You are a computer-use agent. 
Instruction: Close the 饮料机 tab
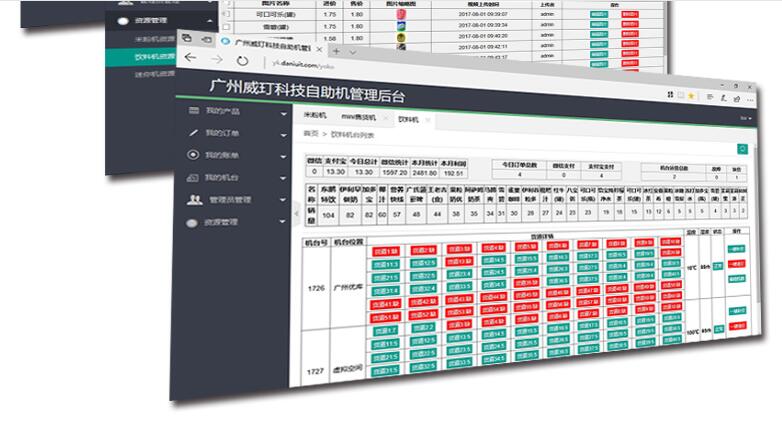(427, 120)
